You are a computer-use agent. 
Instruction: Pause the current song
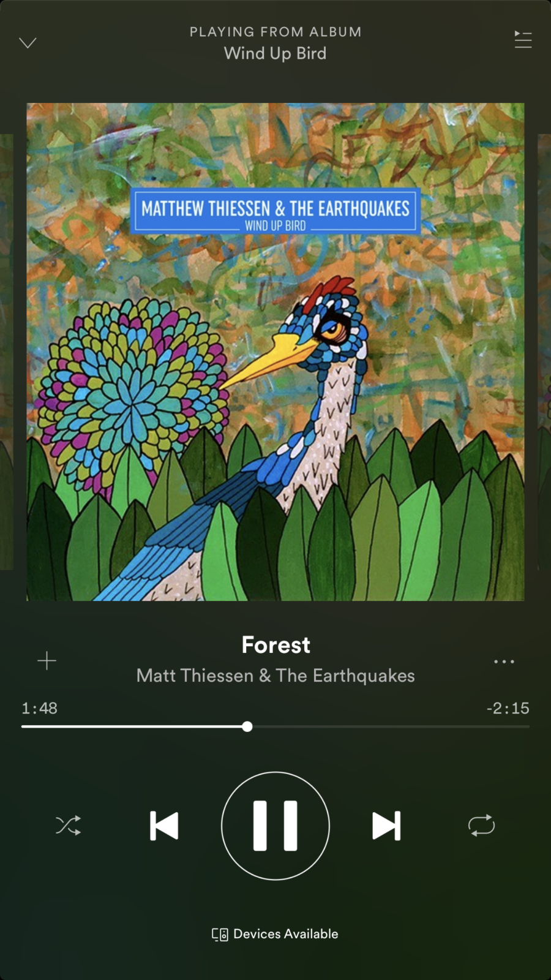click(275, 826)
